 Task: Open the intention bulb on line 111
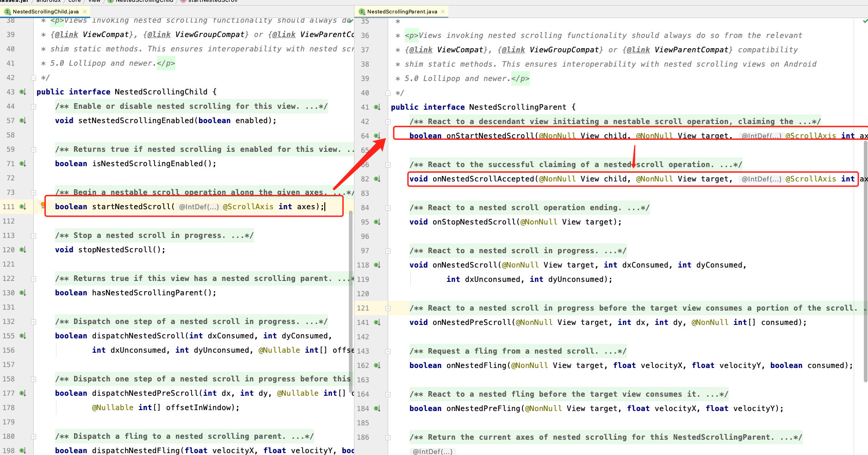coord(43,206)
